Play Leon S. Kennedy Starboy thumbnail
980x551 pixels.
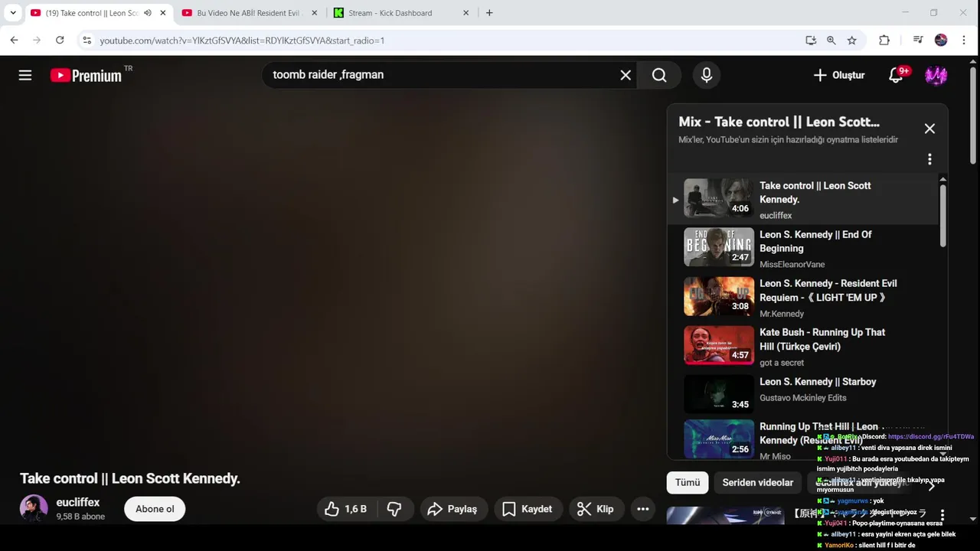(x=718, y=394)
